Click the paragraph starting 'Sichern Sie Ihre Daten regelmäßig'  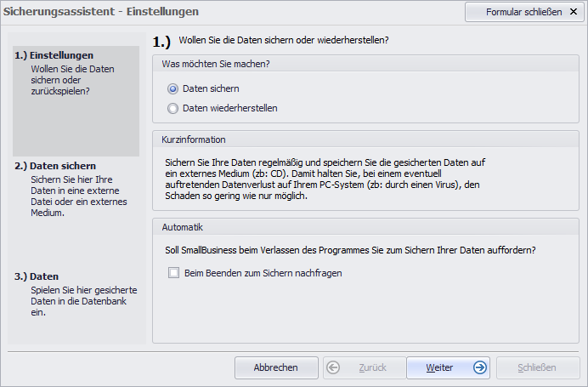coord(325,179)
